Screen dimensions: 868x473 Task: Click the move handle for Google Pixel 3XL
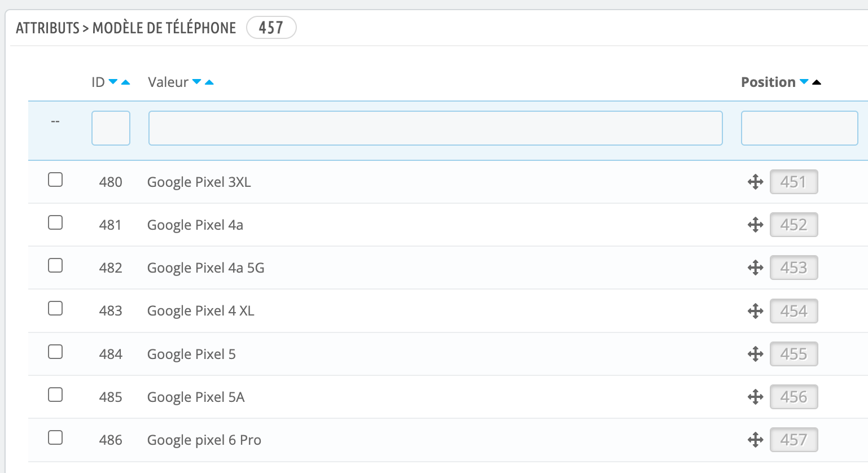coord(755,182)
